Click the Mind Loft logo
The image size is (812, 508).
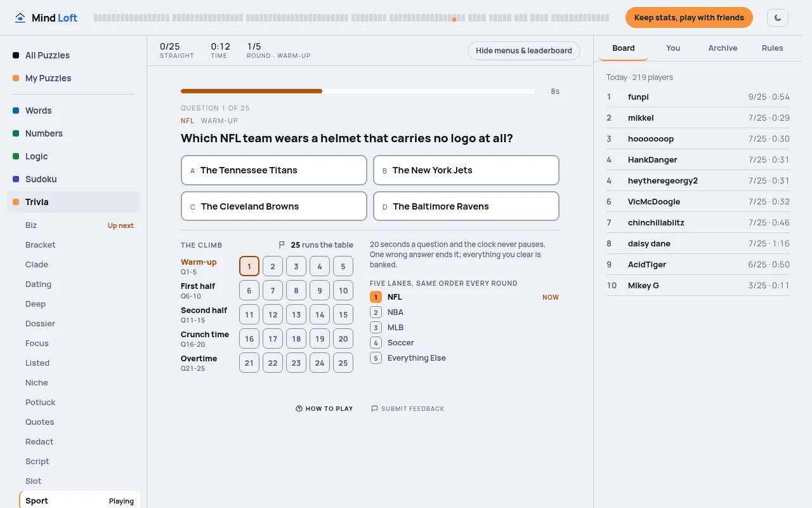pos(46,18)
